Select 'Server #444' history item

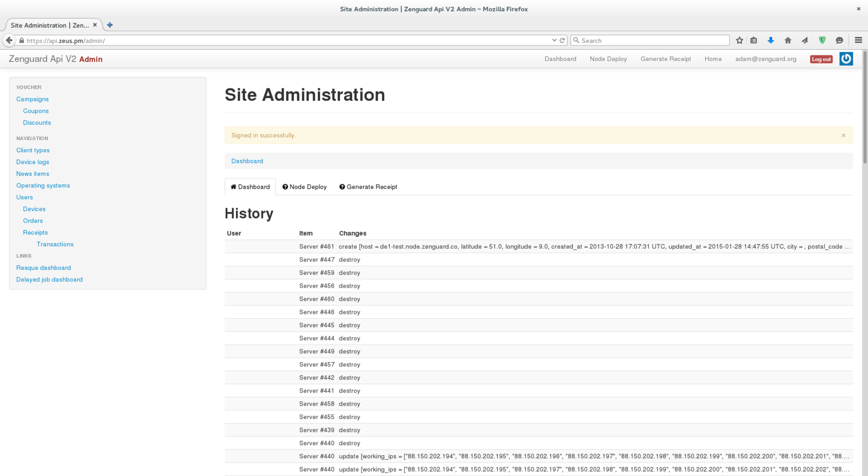316,338
